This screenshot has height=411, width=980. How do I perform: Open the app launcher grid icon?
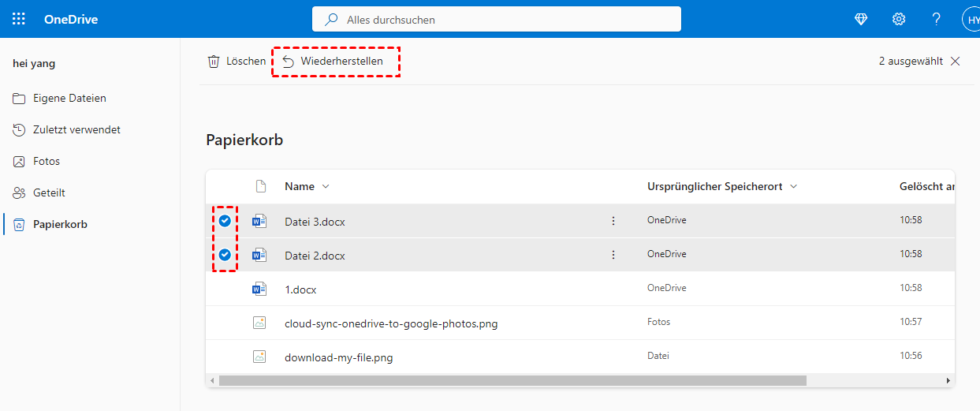[x=19, y=19]
